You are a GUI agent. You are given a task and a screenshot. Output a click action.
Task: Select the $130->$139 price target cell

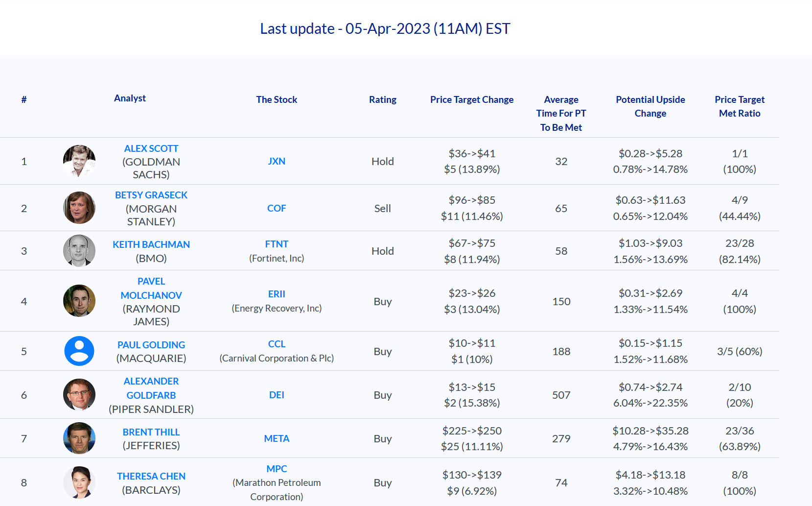tap(472, 475)
